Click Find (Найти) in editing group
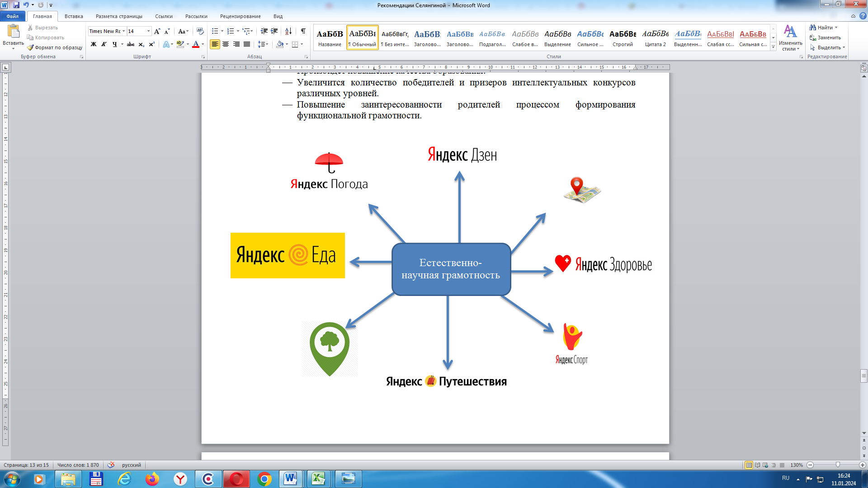868x488 pixels. click(x=823, y=28)
